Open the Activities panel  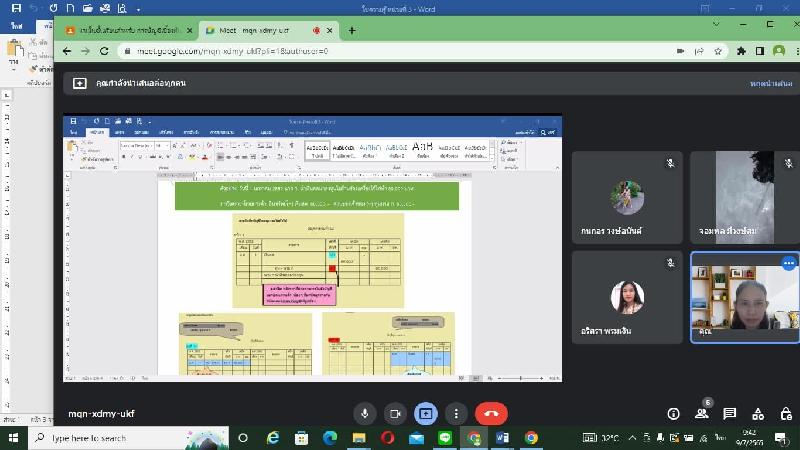(x=758, y=413)
